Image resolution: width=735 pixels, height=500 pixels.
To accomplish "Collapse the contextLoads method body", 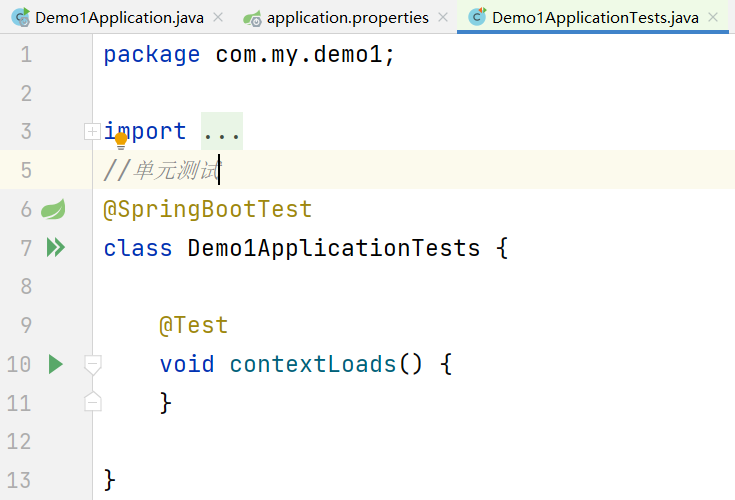I will (x=92, y=364).
